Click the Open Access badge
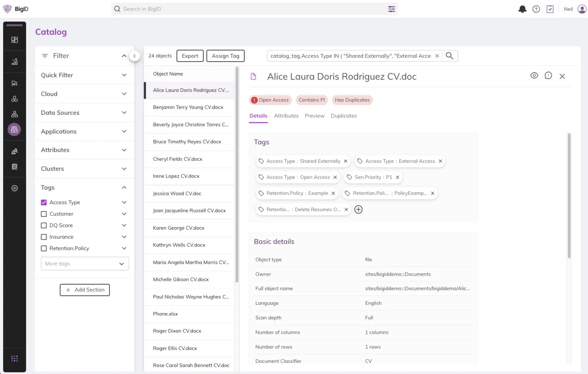Image resolution: width=588 pixels, height=374 pixels. [x=270, y=100]
